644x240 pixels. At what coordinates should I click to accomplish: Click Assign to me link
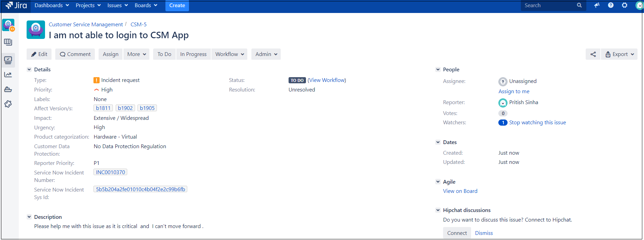coord(514,91)
